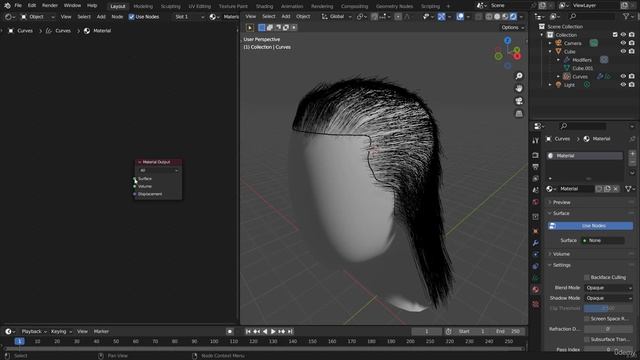This screenshot has height=360, width=640.
Task: Enable Screen Space Refraction checkbox
Action: [587, 319]
